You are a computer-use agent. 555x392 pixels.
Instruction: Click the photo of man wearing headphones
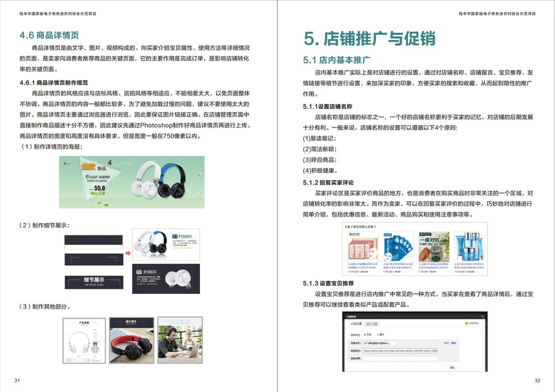[180, 340]
